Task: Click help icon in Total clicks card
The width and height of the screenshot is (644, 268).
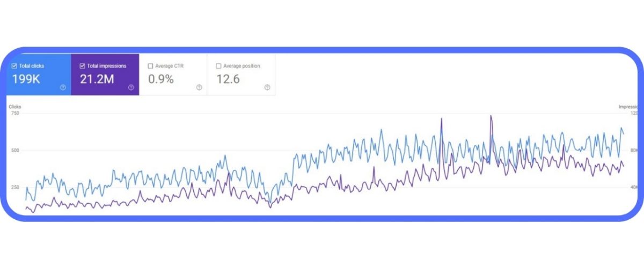Action: tap(63, 87)
